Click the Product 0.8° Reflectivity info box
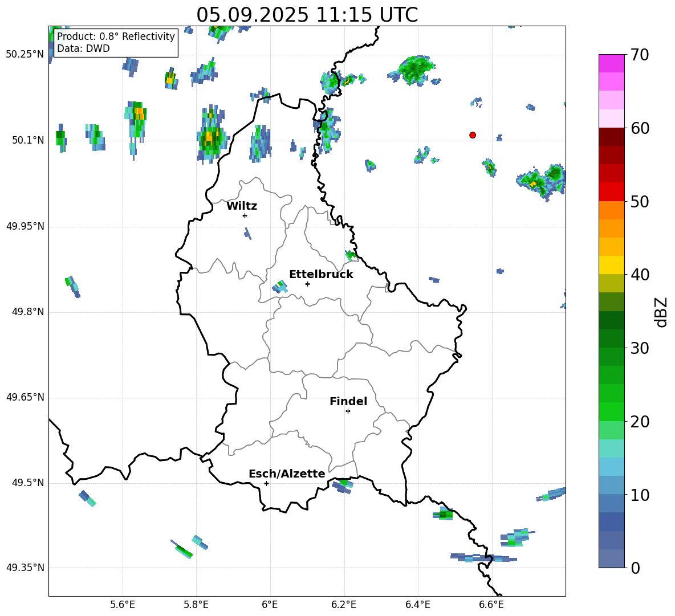 [x=116, y=43]
